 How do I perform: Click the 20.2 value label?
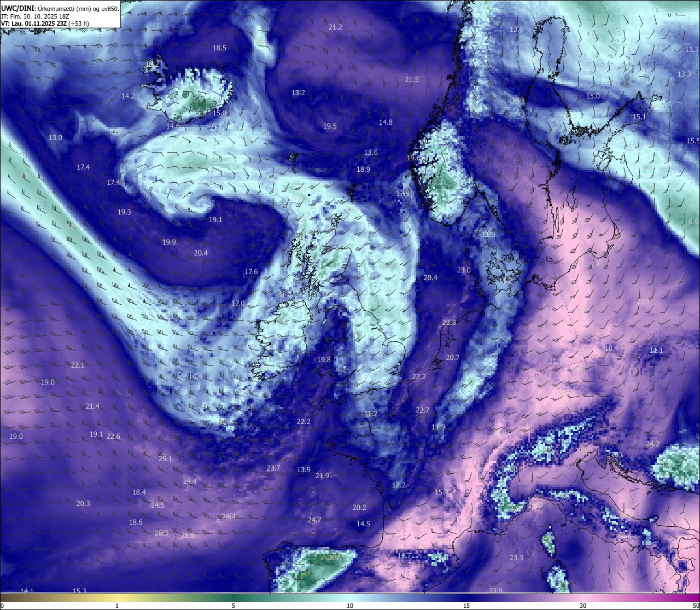coord(359,508)
